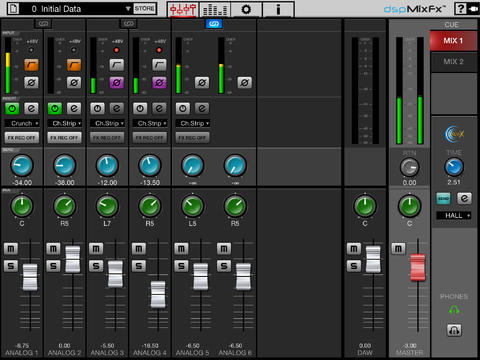Open the HALL reverb type dropdown

pos(454,216)
